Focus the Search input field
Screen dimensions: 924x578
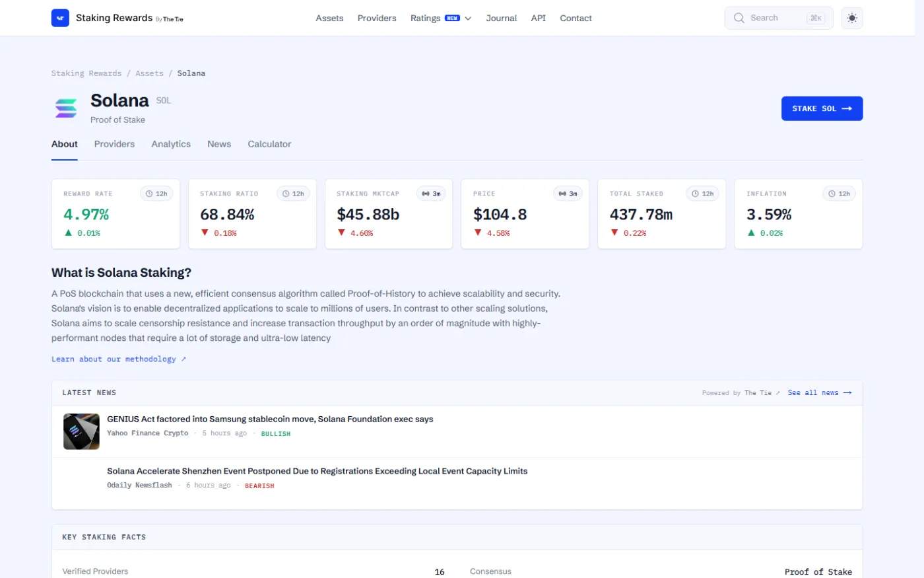779,18
